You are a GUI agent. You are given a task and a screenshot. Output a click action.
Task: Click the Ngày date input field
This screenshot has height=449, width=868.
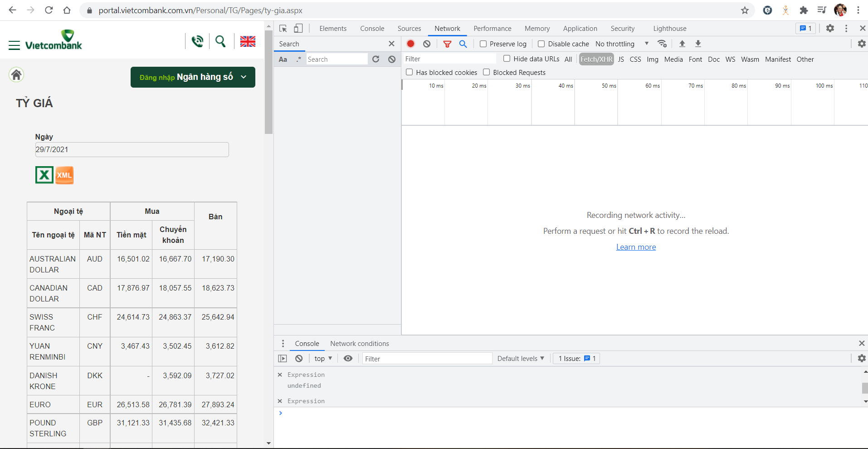(132, 149)
